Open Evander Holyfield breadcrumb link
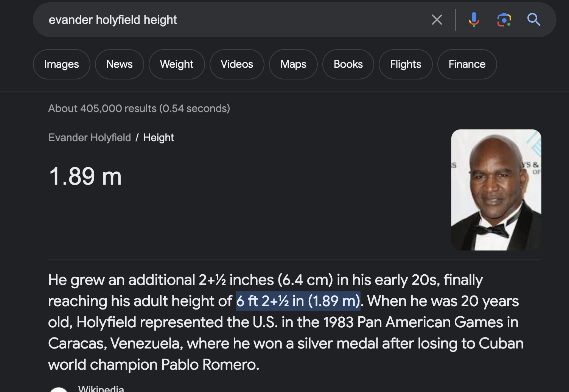This screenshot has width=569, height=392. coord(90,137)
